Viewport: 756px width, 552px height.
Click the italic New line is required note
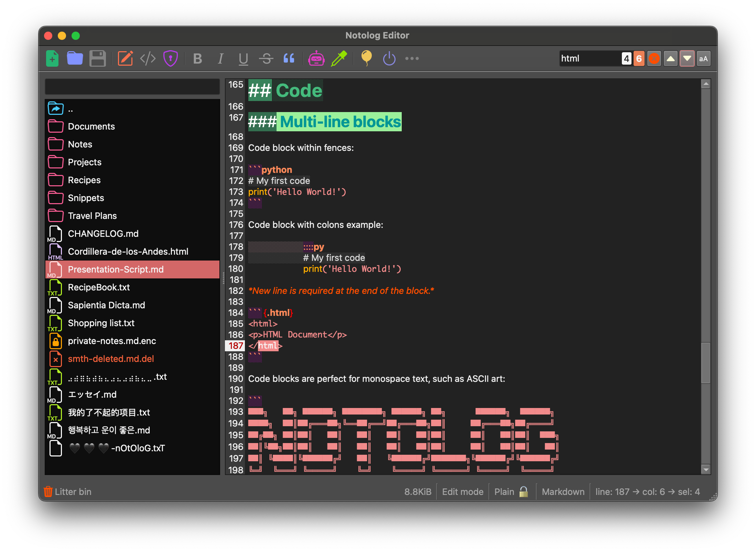click(x=341, y=291)
